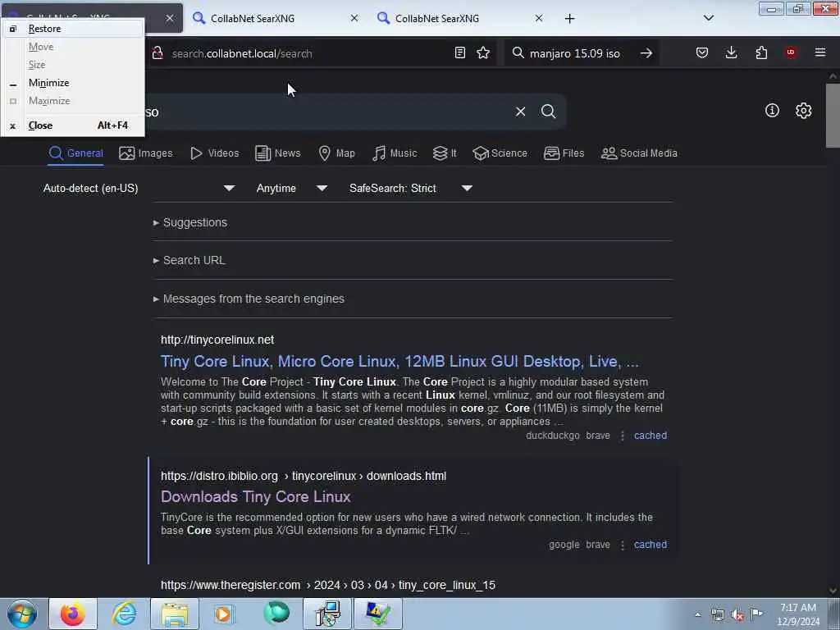Click the uBlock Origin toolbar icon
840x630 pixels.
tap(791, 52)
